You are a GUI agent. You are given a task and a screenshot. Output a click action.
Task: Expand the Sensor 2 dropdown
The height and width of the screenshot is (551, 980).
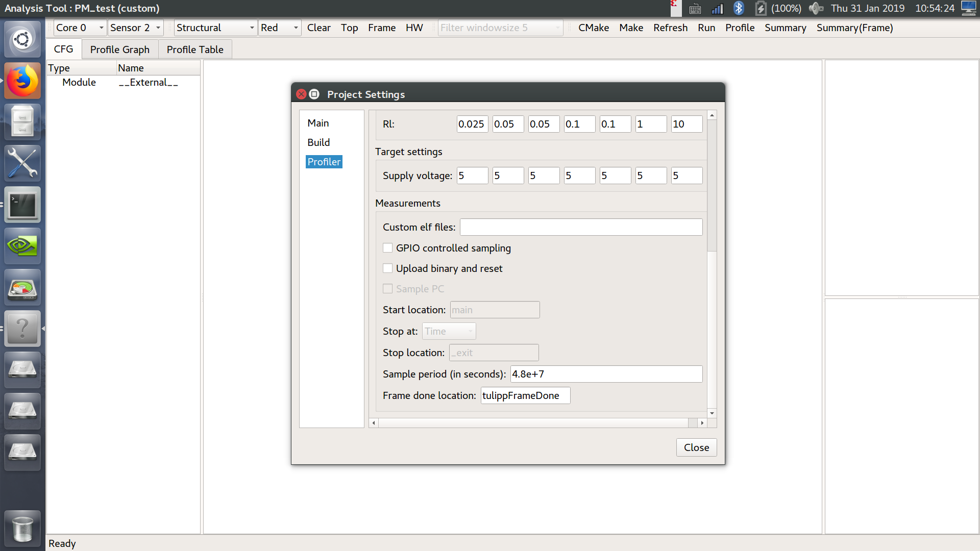pyautogui.click(x=135, y=28)
